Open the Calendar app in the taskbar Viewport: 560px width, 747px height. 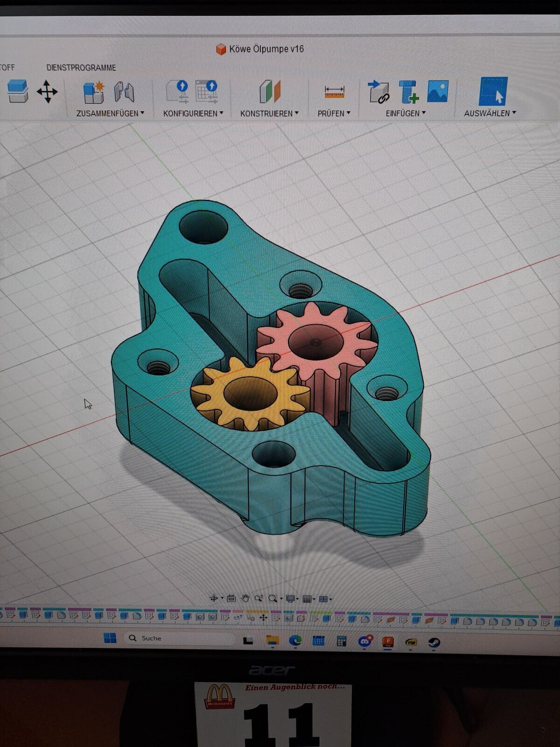[x=318, y=641]
